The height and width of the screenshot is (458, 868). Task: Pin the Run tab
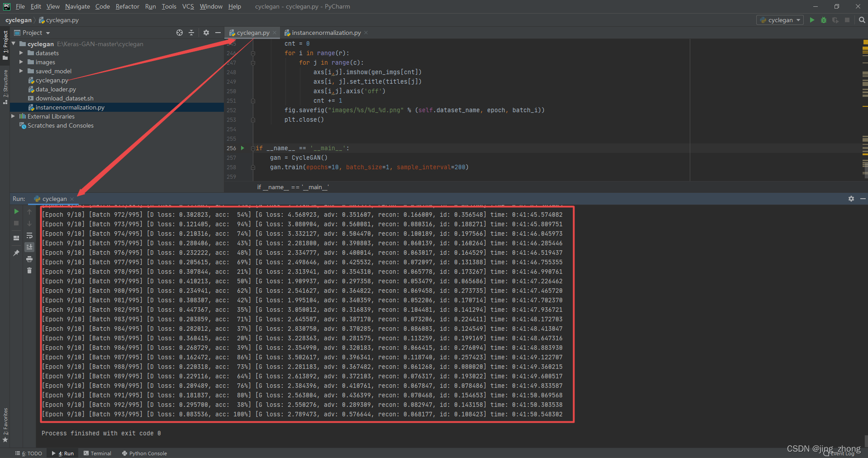16,253
